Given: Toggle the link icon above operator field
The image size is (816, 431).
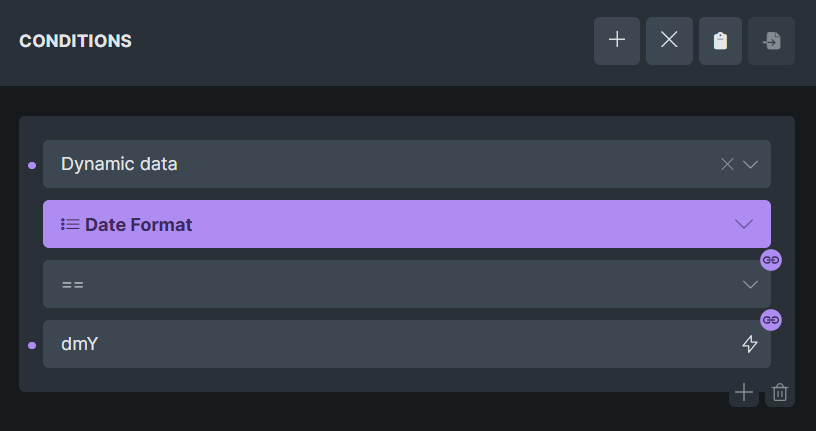Looking at the screenshot, I should [770, 260].
